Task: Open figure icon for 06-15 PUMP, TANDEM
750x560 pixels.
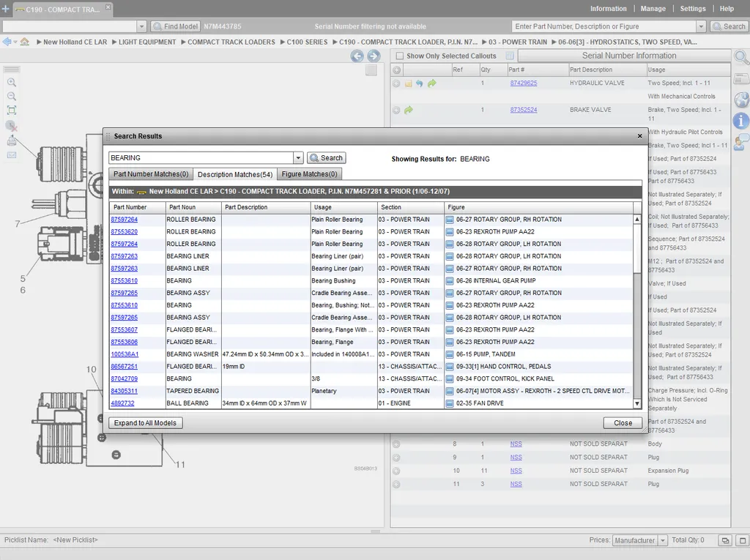Action: tap(450, 354)
